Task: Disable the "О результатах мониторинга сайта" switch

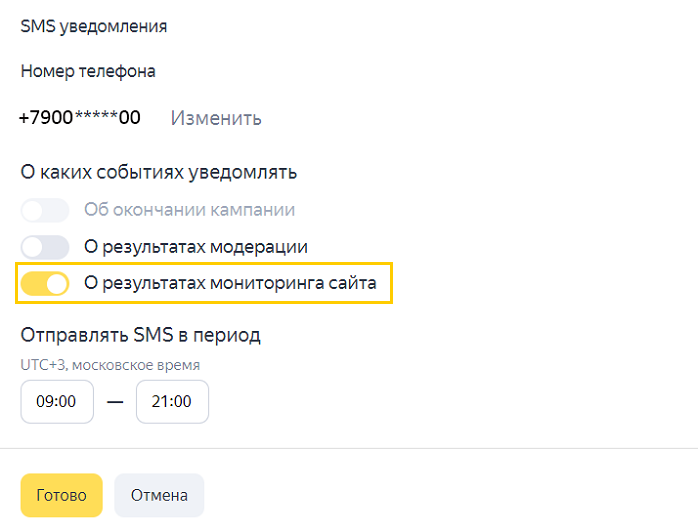Action: pos(45,284)
